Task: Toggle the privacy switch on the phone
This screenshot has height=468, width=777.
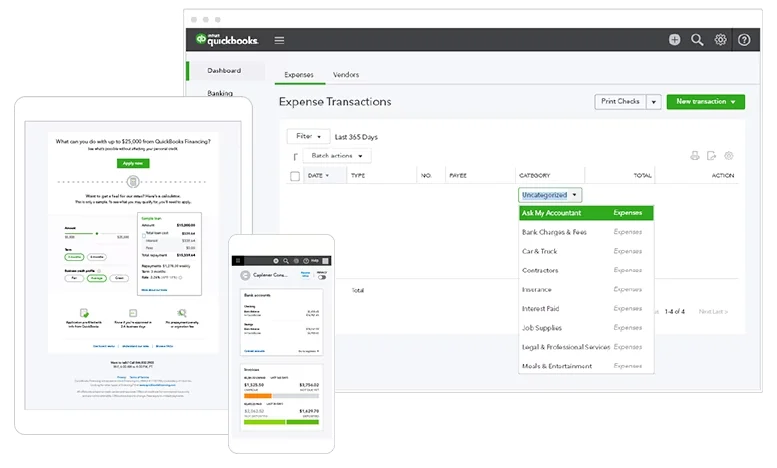Action: coord(322,277)
